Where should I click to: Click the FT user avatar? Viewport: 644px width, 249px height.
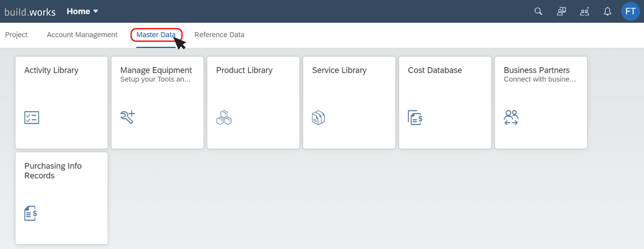click(x=630, y=11)
